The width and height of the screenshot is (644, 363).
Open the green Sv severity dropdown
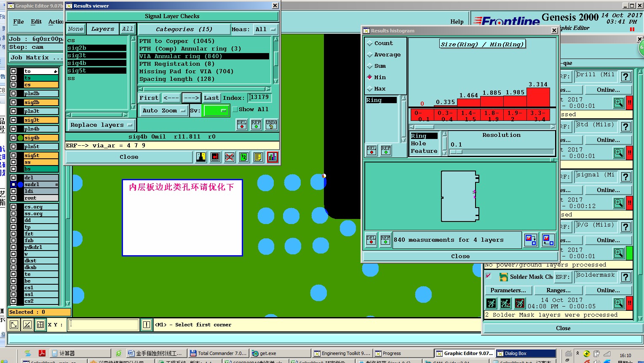[215, 111]
